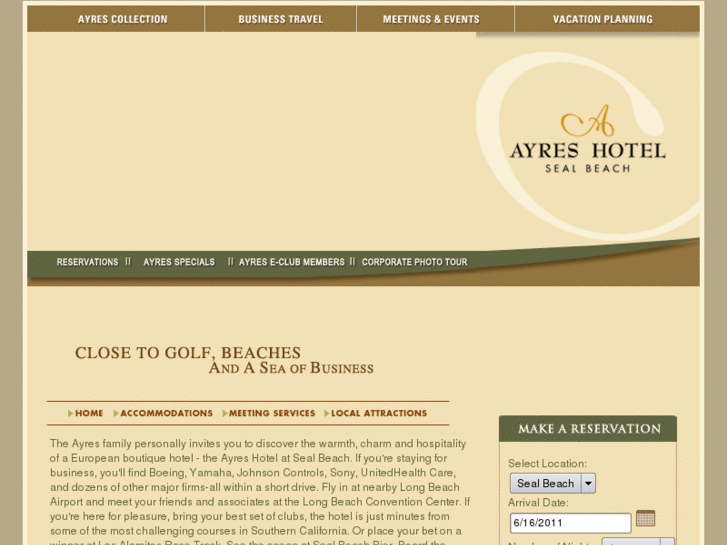Image resolution: width=727 pixels, height=545 pixels.
Task: Click the Ayres Hotel Seal Beach logo
Action: 588,139
